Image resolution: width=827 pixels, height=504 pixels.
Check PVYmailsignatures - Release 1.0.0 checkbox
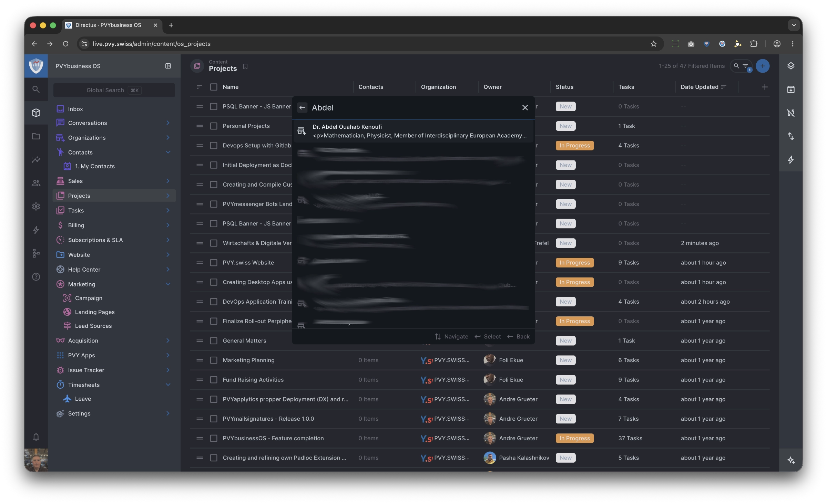tap(214, 419)
